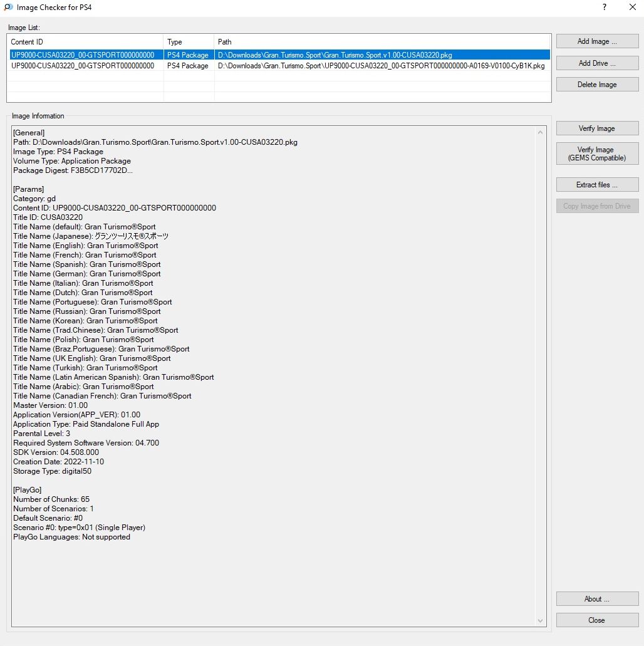The image size is (644, 646).
Task: Click the Required System Software Version line
Action: click(86, 443)
